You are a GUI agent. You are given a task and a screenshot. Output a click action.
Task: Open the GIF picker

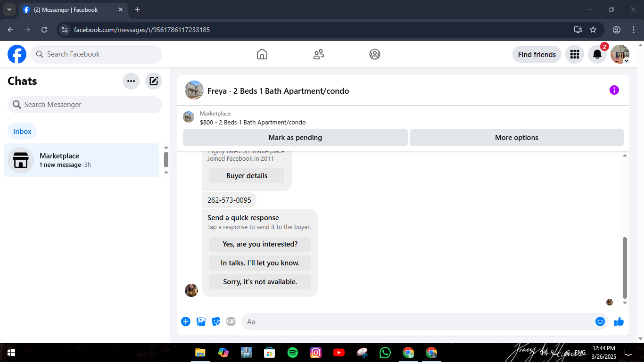coord(231,321)
